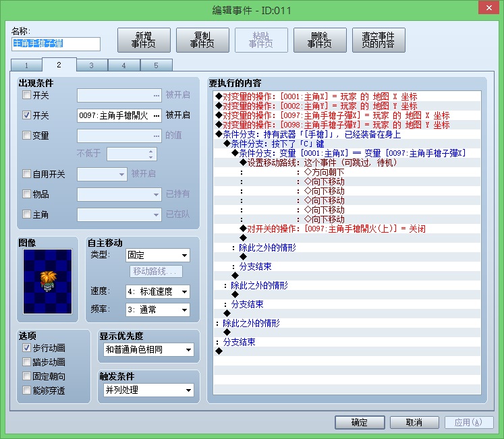Select line [0097:主角手槍子彈X] = 玩家的地图X坐标
The image size is (504, 439).
347,115
